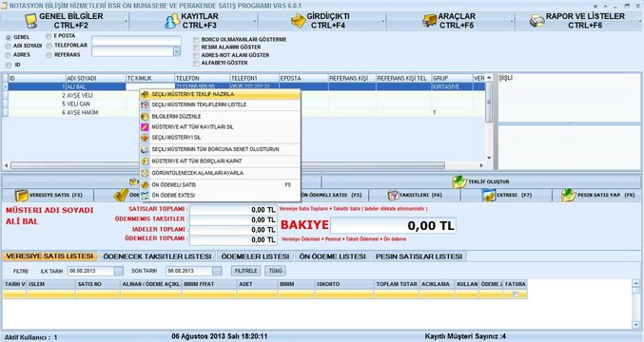The image size is (644, 342).
Task: Select the TELEFONLAR radio button
Action: pyautogui.click(x=49, y=46)
